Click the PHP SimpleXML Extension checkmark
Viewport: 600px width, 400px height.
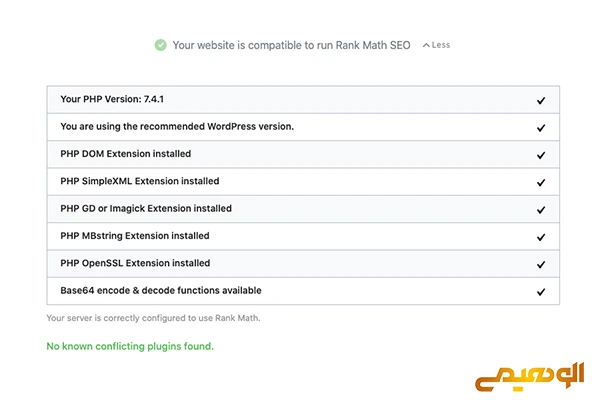(x=541, y=183)
